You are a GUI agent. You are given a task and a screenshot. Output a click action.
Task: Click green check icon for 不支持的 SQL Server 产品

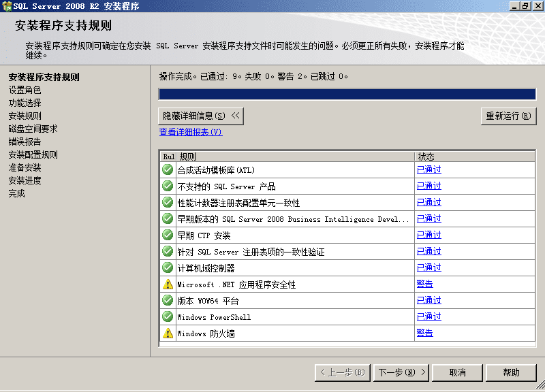point(168,186)
